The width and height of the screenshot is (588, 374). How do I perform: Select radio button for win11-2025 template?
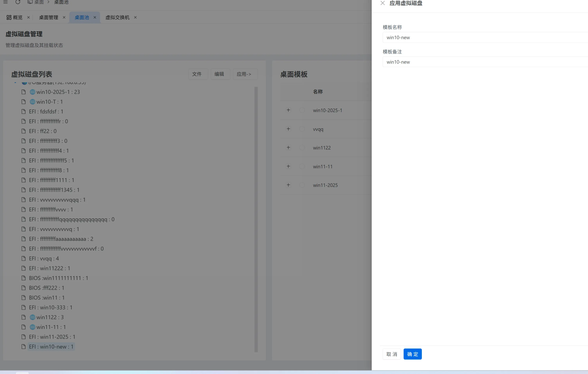(x=302, y=185)
